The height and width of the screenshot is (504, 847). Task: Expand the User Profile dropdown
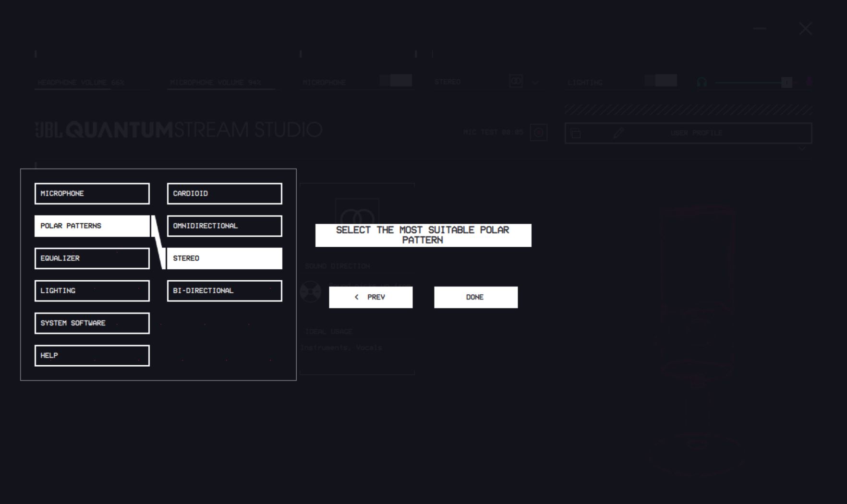(802, 149)
